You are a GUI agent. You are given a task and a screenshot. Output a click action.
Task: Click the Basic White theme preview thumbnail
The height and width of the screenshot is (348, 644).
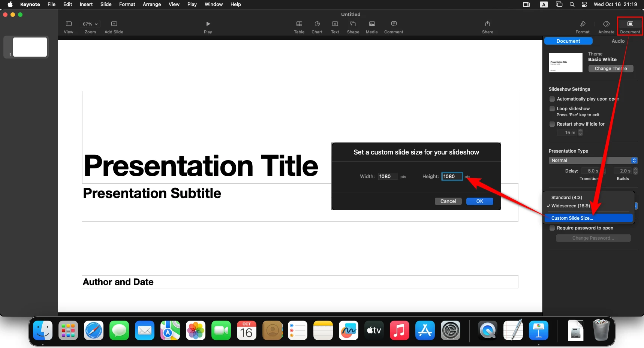pyautogui.click(x=566, y=63)
